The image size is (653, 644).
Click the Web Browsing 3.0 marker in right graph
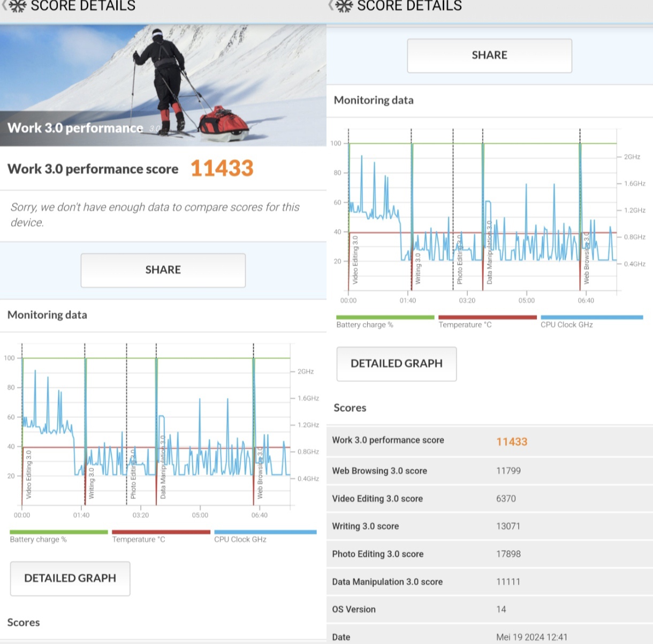[587, 258]
